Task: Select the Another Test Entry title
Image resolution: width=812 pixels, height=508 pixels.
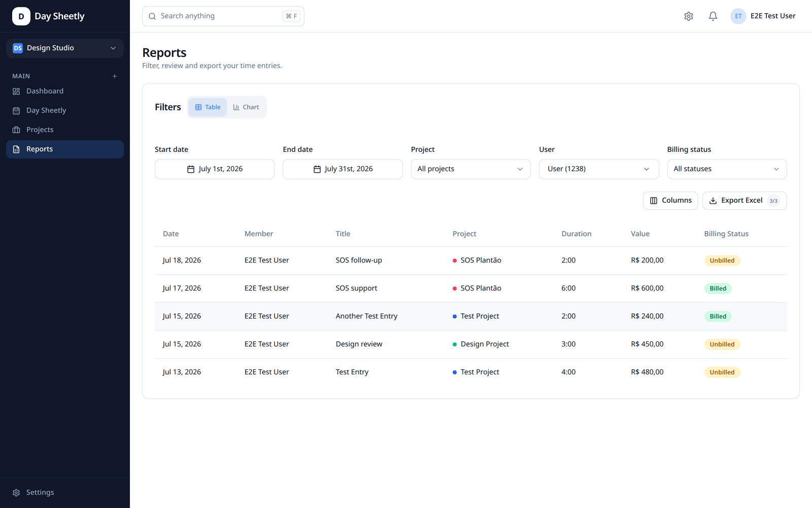Action: [x=366, y=316]
